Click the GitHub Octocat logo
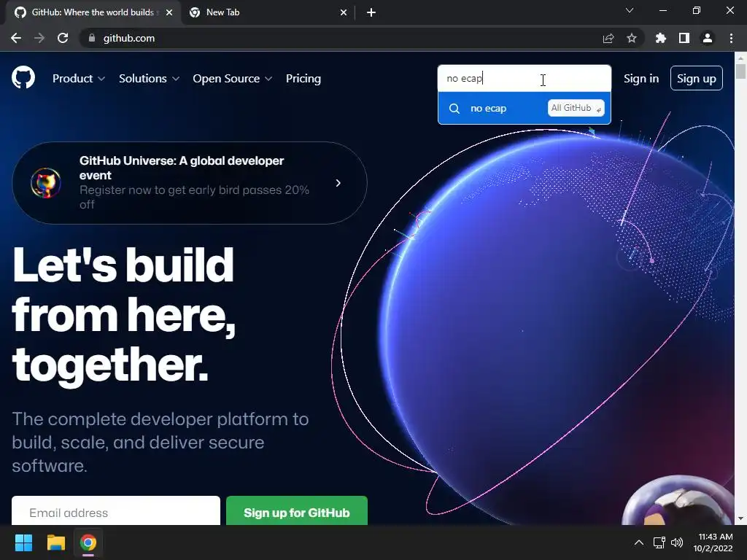The width and height of the screenshot is (747, 560). coord(23,78)
